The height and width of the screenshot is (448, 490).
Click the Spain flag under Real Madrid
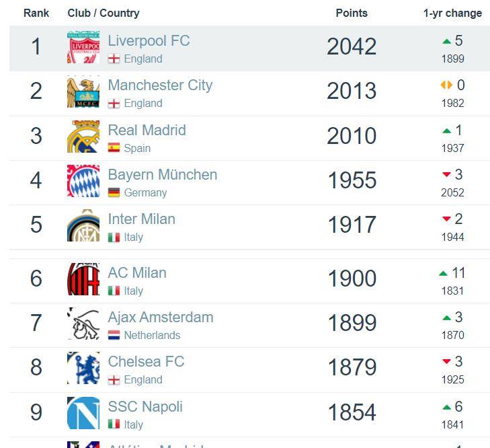click(114, 148)
